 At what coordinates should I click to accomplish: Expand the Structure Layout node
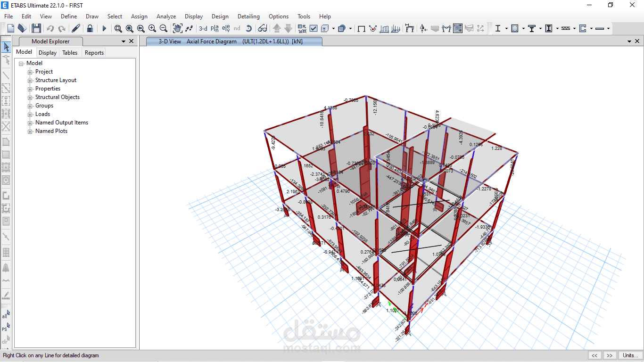[30, 81]
